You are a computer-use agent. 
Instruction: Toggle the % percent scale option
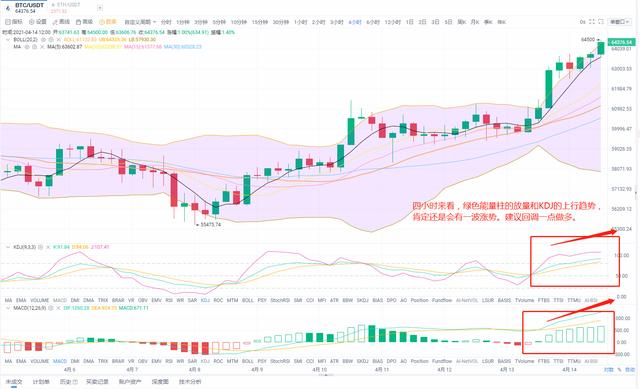tap(619, 369)
